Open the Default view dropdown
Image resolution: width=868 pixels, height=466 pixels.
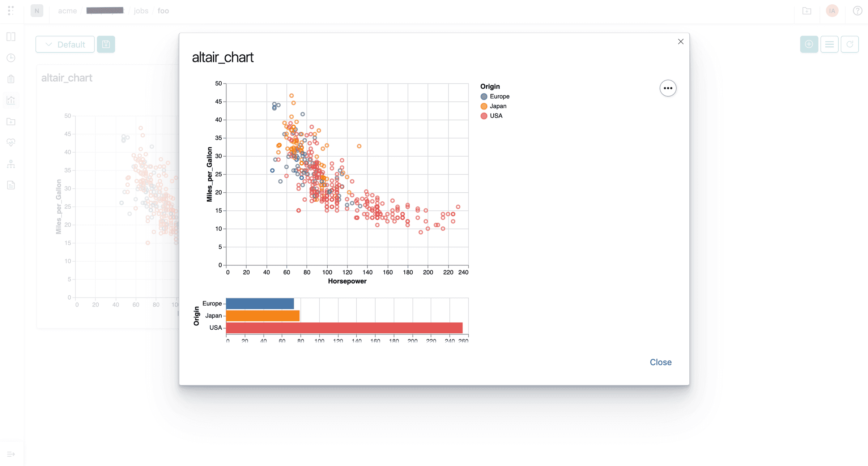[65, 44]
